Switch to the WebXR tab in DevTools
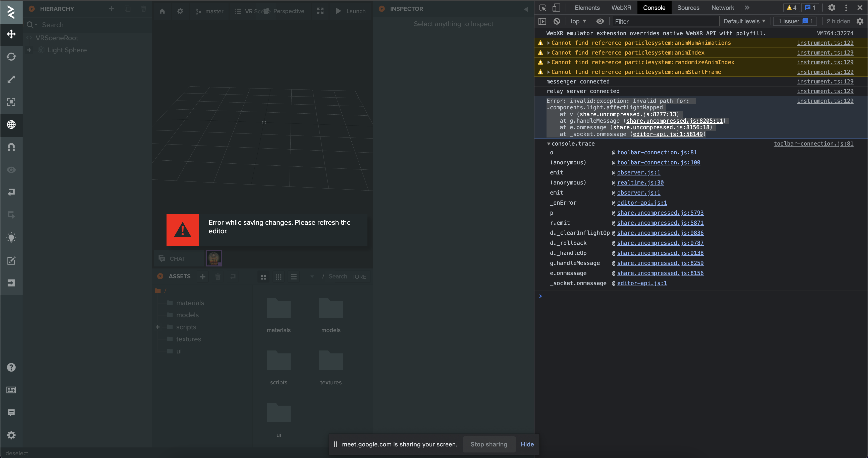Screen dimensions: 868x458 (x=621, y=8)
